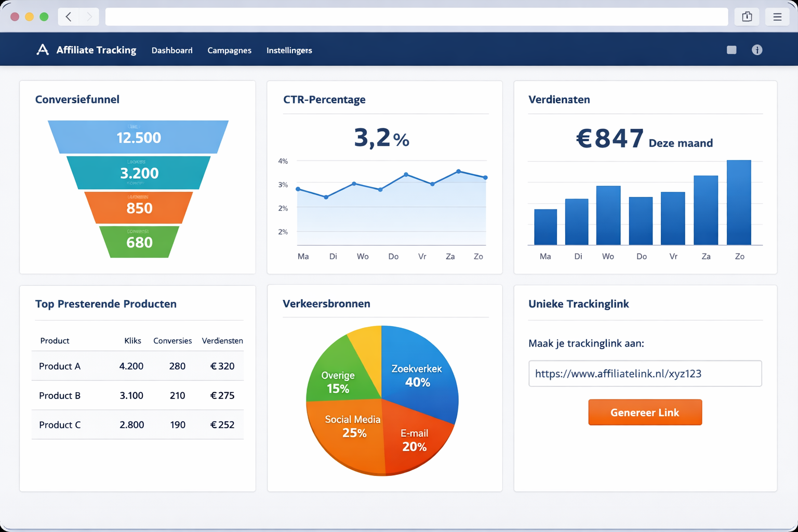Open the Dashboard menu item
The height and width of the screenshot is (532, 798).
pos(172,50)
